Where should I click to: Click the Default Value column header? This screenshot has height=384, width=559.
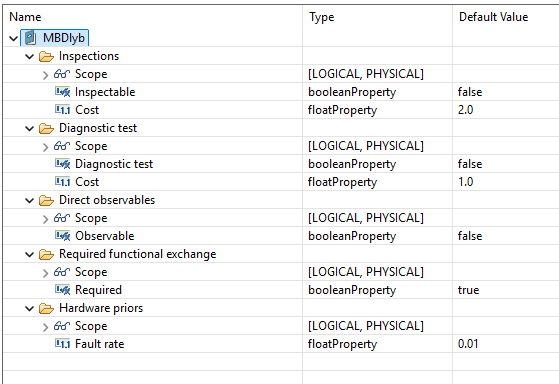point(506,17)
